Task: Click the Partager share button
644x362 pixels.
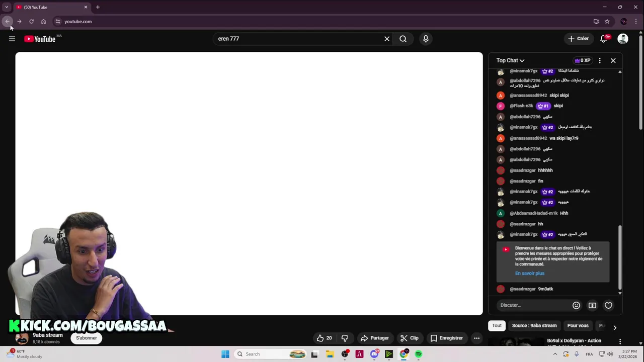Action: (375, 338)
